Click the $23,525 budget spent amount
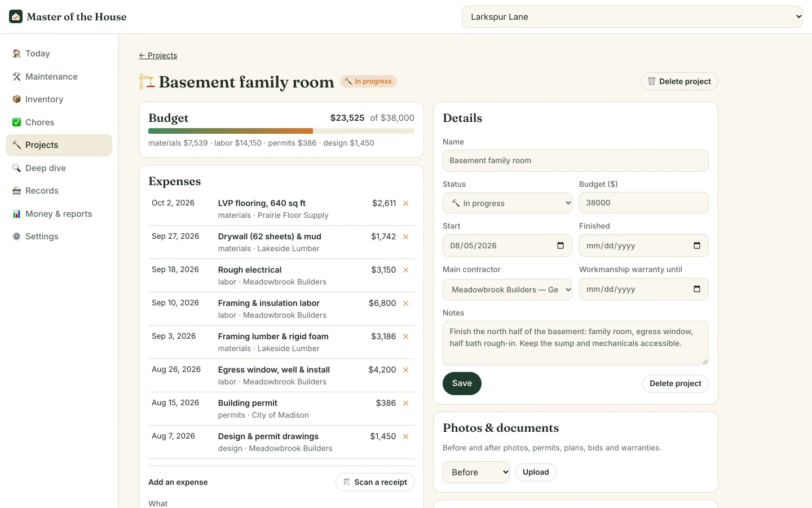This screenshot has width=812, height=508. coord(347,118)
